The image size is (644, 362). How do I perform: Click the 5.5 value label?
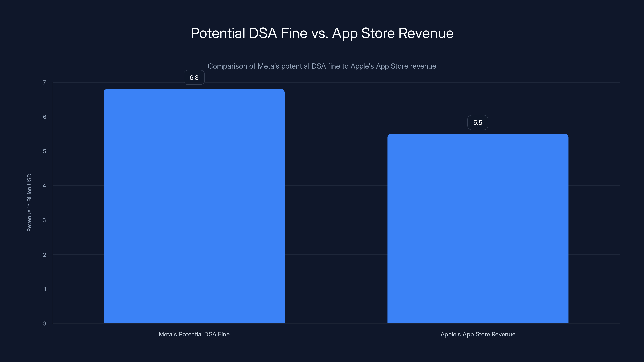tap(478, 122)
